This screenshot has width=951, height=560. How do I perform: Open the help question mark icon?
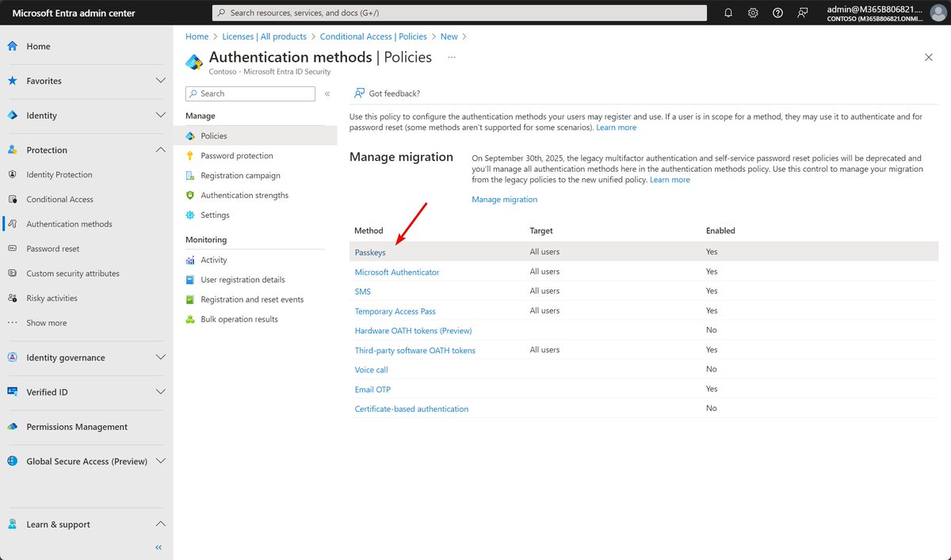(x=778, y=13)
